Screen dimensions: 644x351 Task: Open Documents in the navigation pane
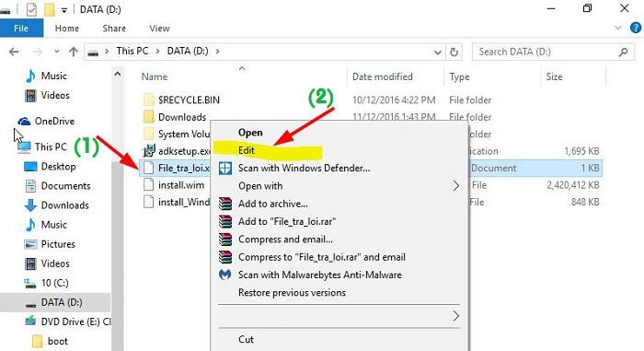click(x=57, y=186)
